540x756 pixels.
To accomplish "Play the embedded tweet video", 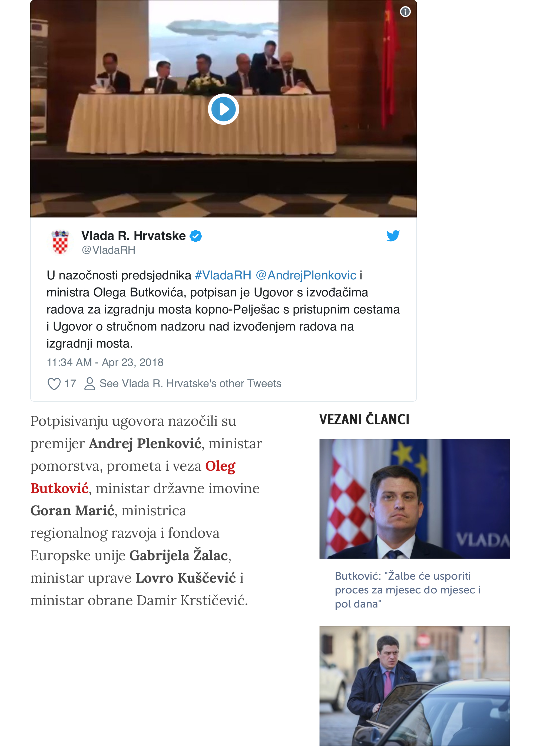I will pyautogui.click(x=223, y=109).
